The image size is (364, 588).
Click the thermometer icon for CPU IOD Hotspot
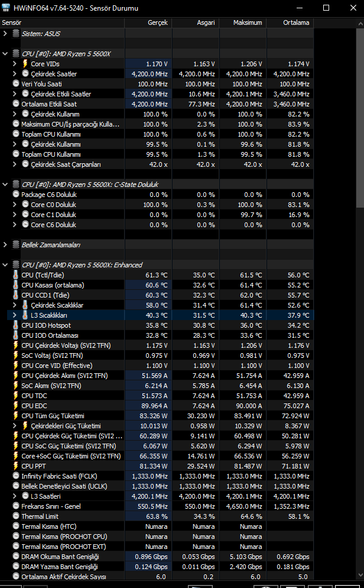(x=16, y=325)
